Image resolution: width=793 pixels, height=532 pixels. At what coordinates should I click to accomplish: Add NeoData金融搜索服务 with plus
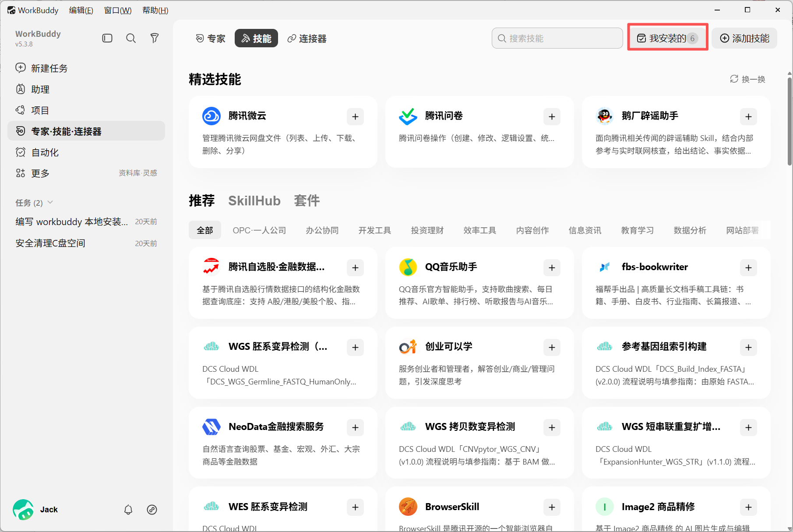(355, 427)
